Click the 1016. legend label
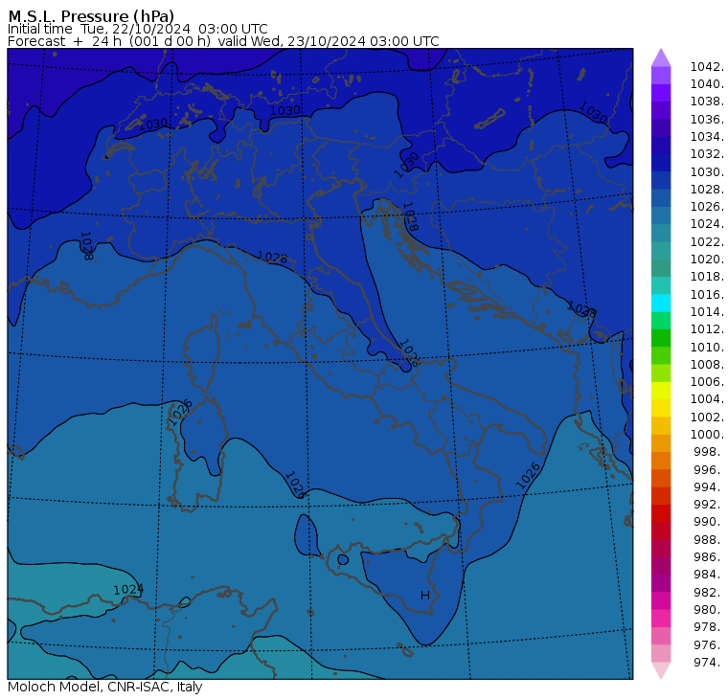Image resolution: width=728 pixels, height=700 pixels. (x=707, y=294)
